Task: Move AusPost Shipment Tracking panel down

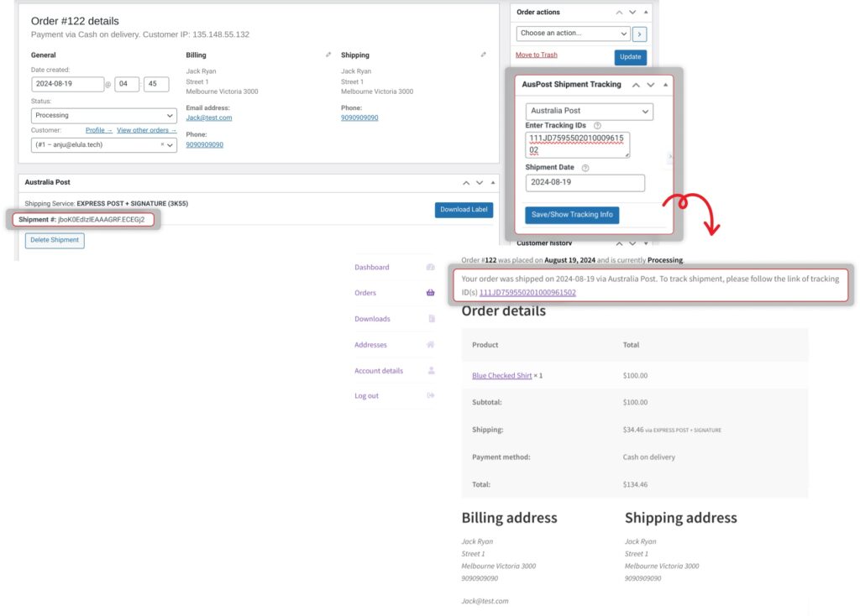Action: (651, 85)
